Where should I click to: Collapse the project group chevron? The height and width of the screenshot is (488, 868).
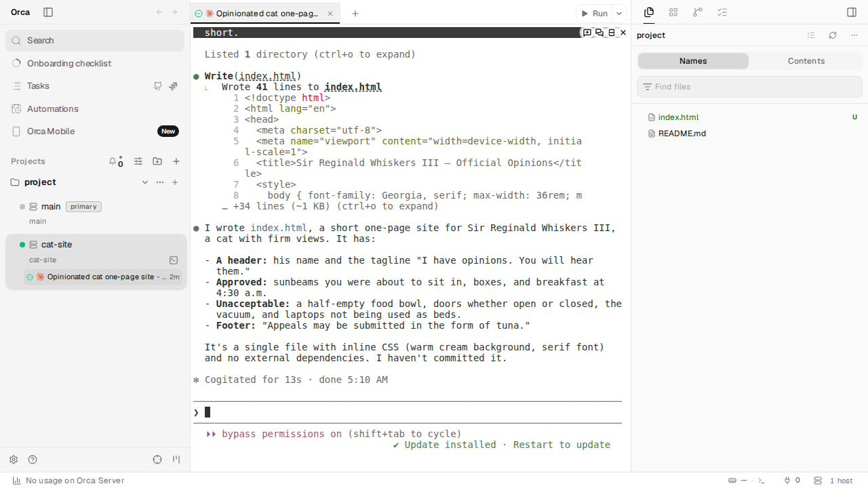(x=144, y=182)
